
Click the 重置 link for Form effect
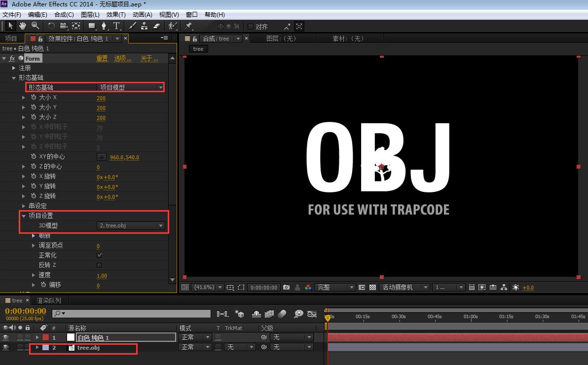[x=102, y=59]
